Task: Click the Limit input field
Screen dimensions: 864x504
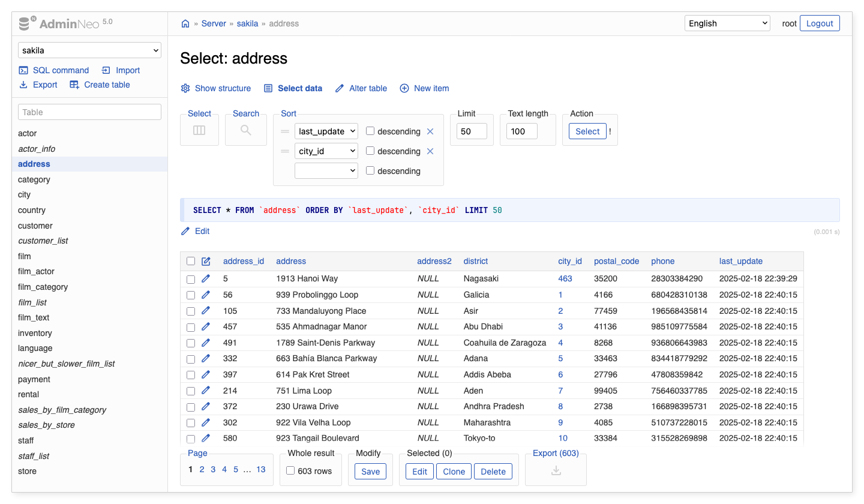Action: tap(471, 131)
